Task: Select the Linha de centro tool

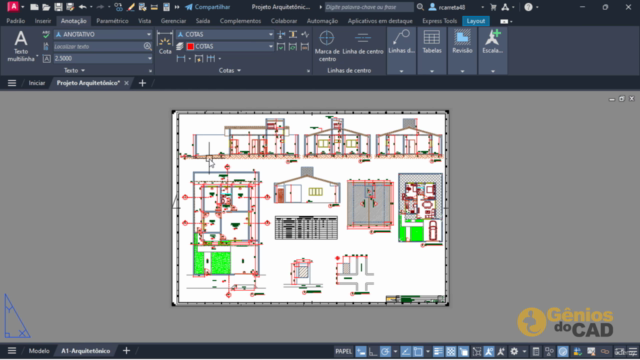Action: tap(362, 43)
